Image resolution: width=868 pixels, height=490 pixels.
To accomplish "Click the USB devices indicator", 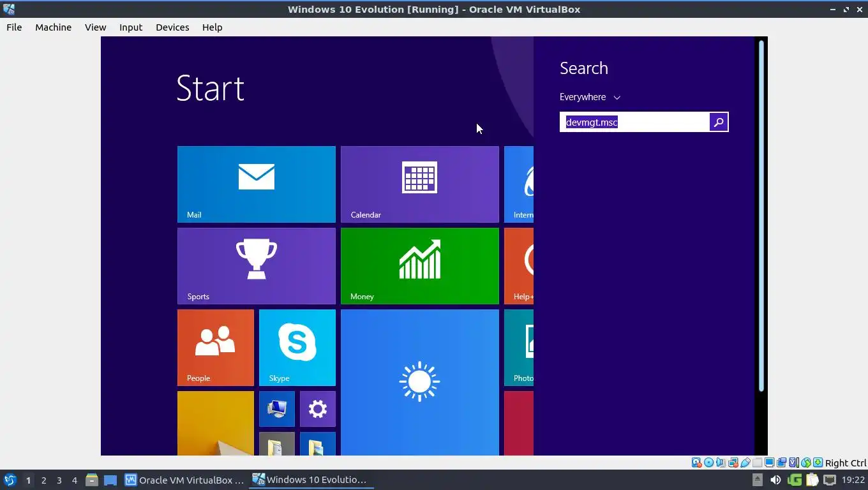I will 745,463.
